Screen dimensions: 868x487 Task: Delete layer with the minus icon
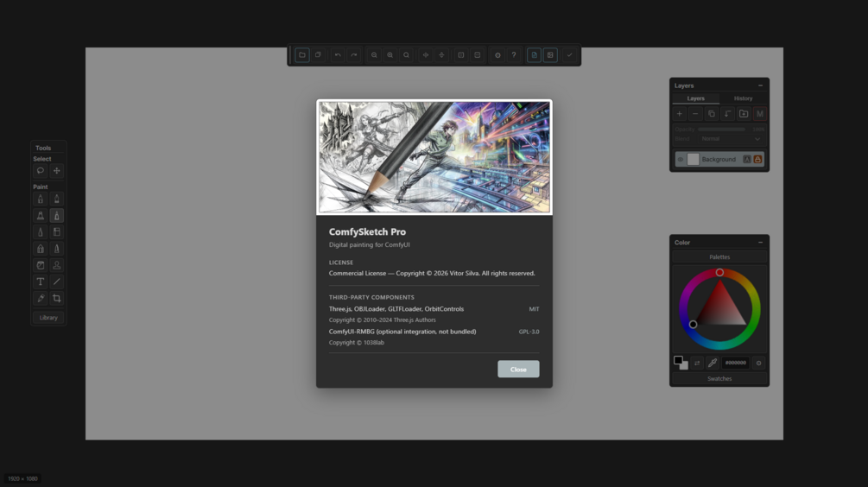coord(695,114)
